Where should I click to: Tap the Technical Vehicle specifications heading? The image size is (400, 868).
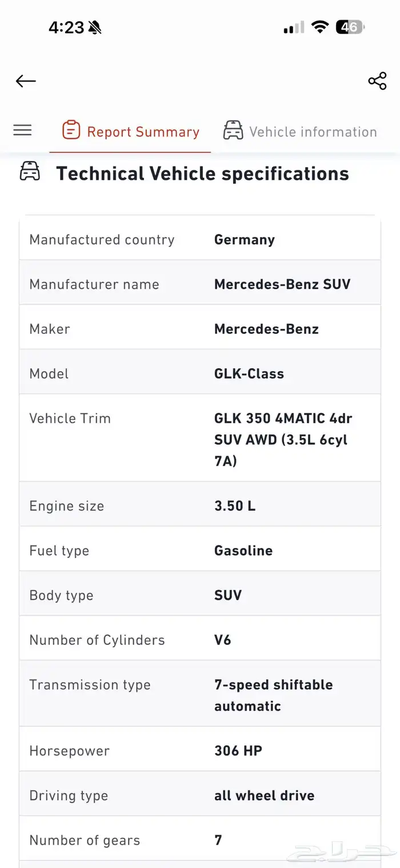click(202, 173)
